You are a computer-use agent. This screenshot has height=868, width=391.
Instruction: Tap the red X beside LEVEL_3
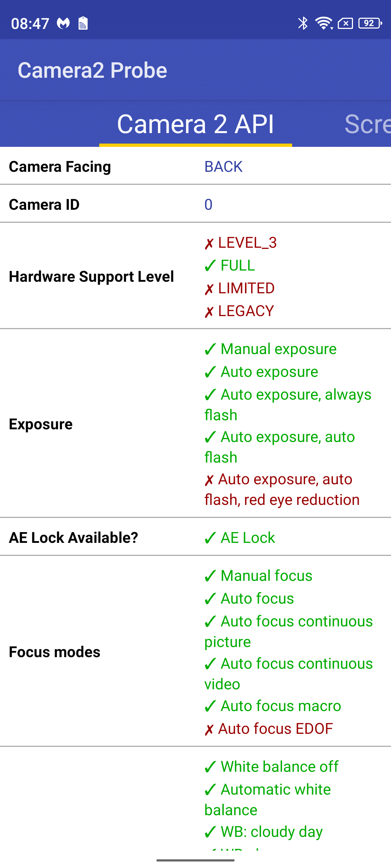coord(209,244)
